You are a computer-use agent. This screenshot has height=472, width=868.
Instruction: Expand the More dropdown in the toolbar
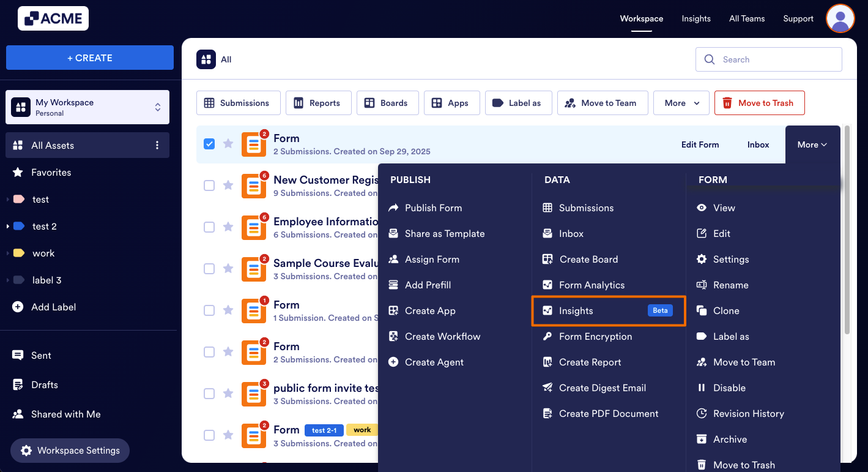681,103
